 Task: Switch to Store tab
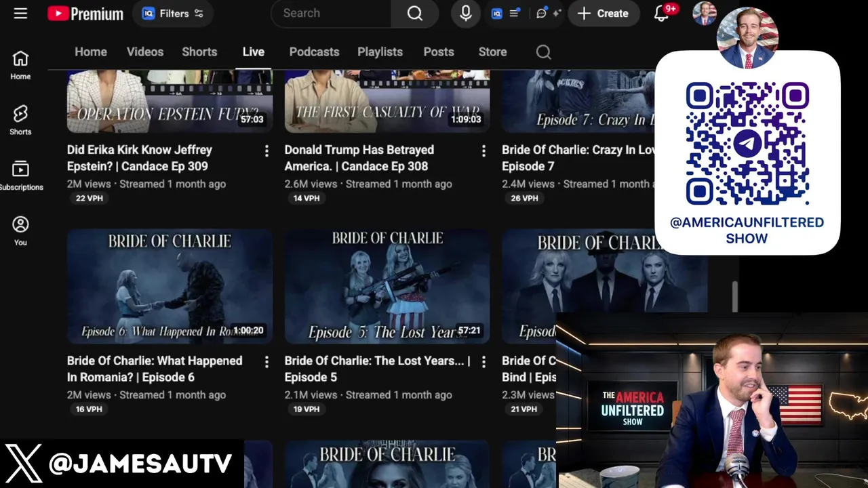pos(492,52)
